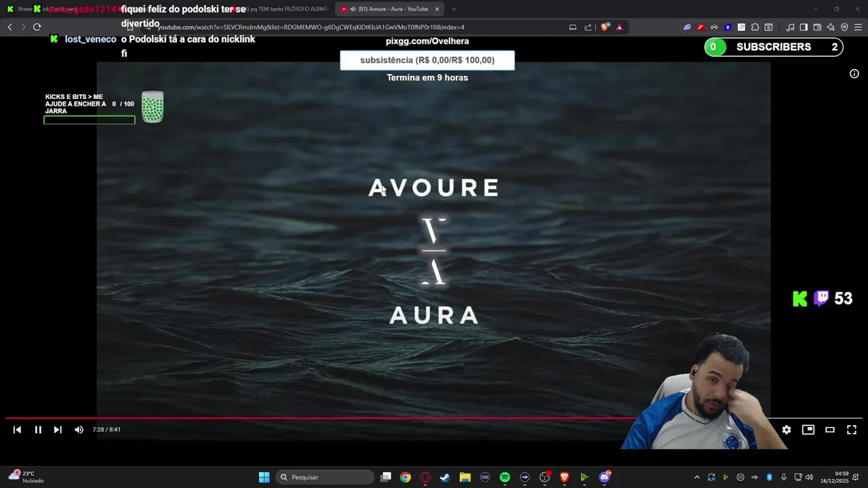
Task: Skip to the next video in playlist
Action: [58, 430]
